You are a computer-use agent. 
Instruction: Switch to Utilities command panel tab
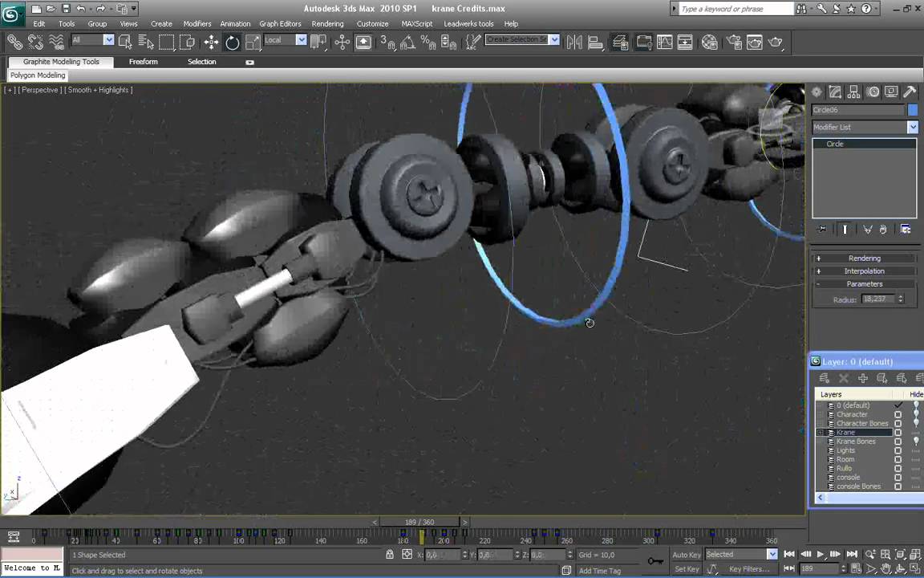(x=910, y=92)
